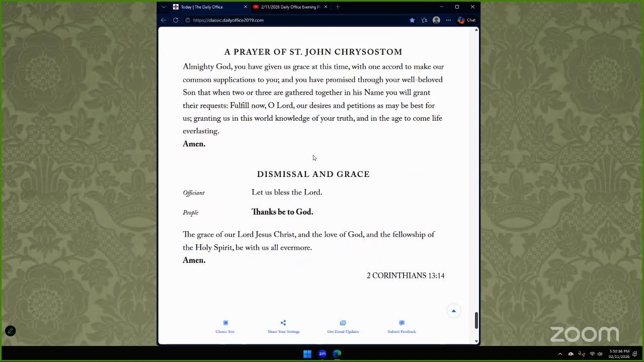Click the text 'Thanks be to God.'
This screenshot has width=644, height=362.
pyautogui.click(x=282, y=212)
